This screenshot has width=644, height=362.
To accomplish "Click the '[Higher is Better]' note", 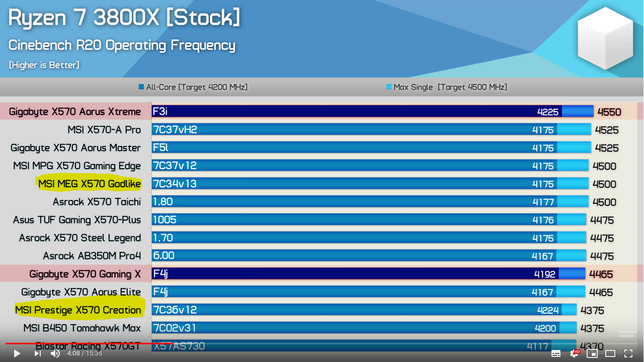I will tap(44, 65).
